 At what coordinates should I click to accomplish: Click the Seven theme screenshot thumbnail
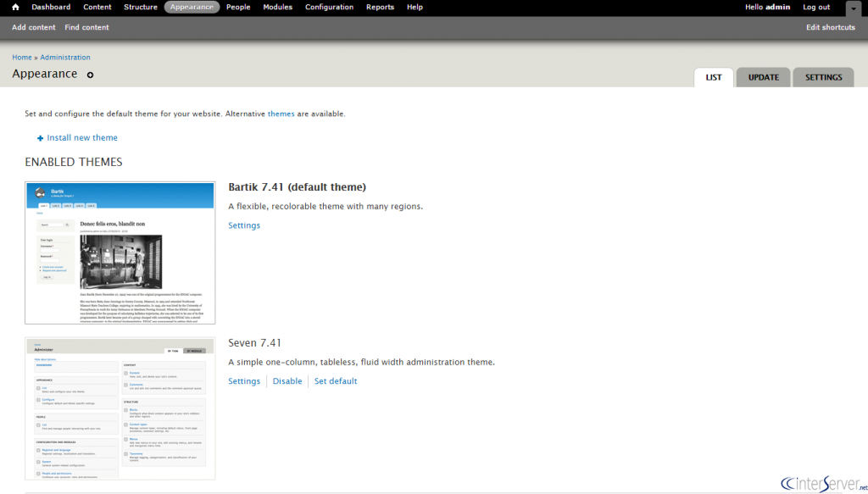pyautogui.click(x=120, y=408)
